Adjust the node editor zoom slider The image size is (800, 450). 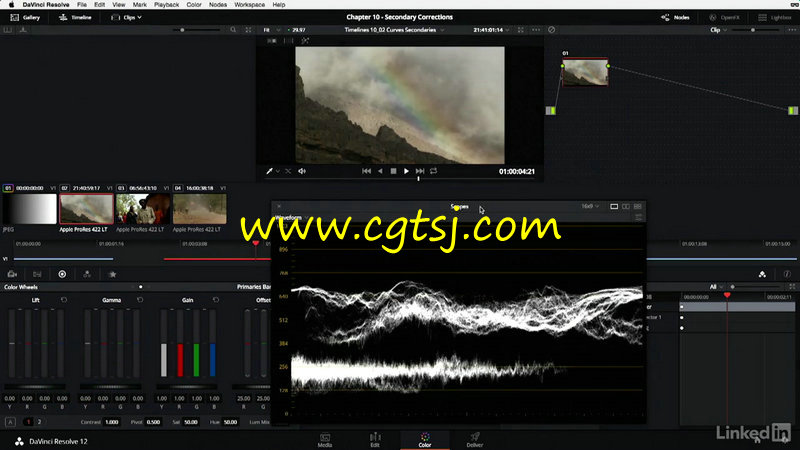click(753, 30)
